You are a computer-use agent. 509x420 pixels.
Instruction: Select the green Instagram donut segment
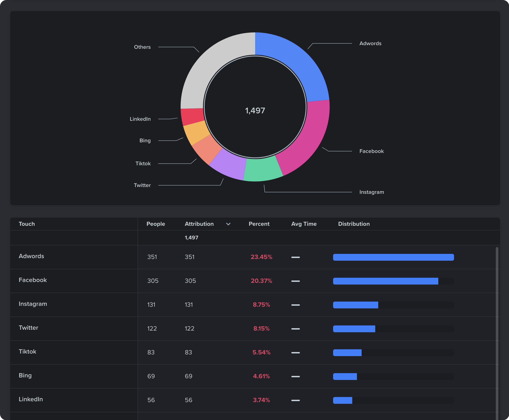(262, 169)
